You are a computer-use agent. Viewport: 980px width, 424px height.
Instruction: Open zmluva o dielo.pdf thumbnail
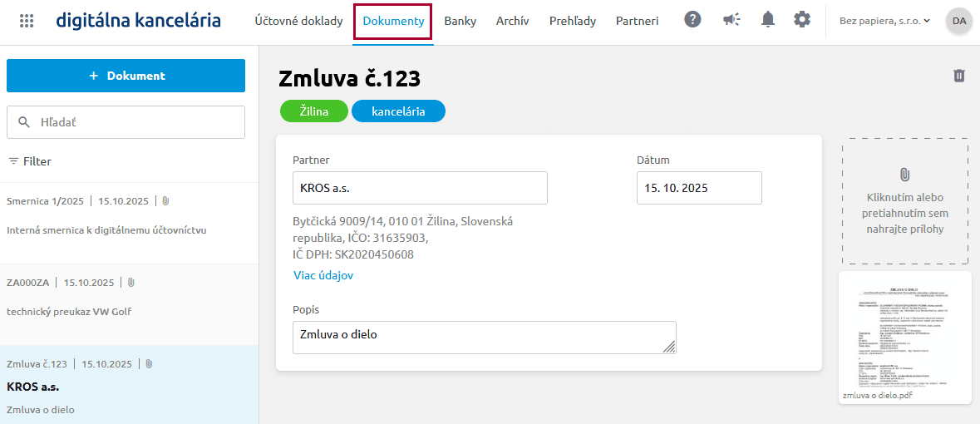click(x=905, y=337)
